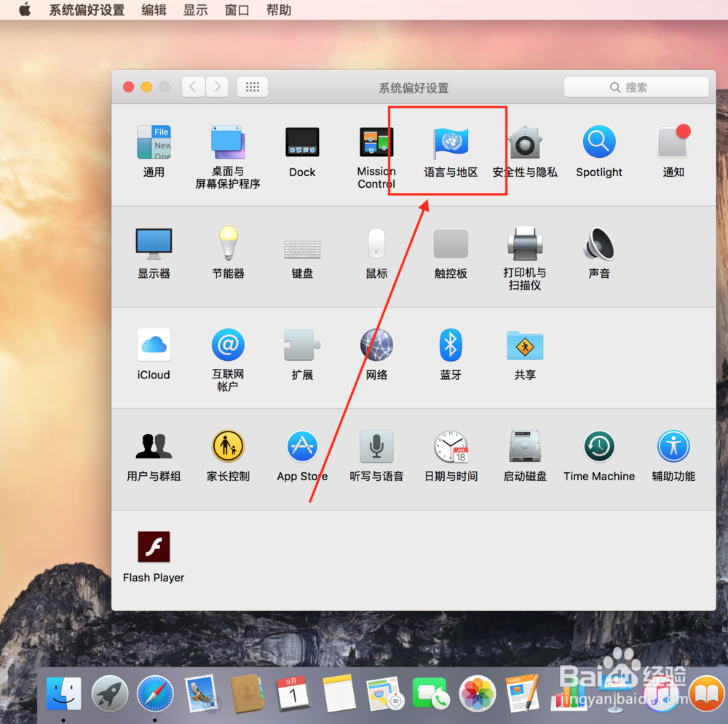Open Photos in the Dock
Image resolution: width=728 pixels, height=724 pixels.
478,694
